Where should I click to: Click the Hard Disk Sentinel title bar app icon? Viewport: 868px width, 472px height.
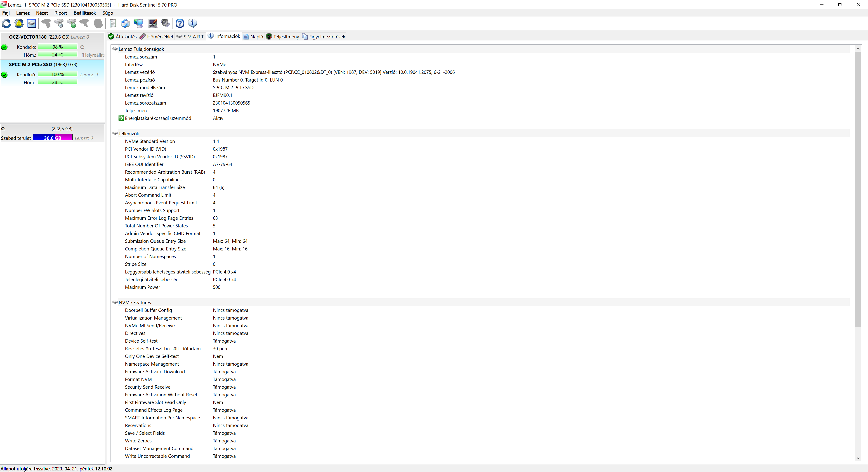3,4
